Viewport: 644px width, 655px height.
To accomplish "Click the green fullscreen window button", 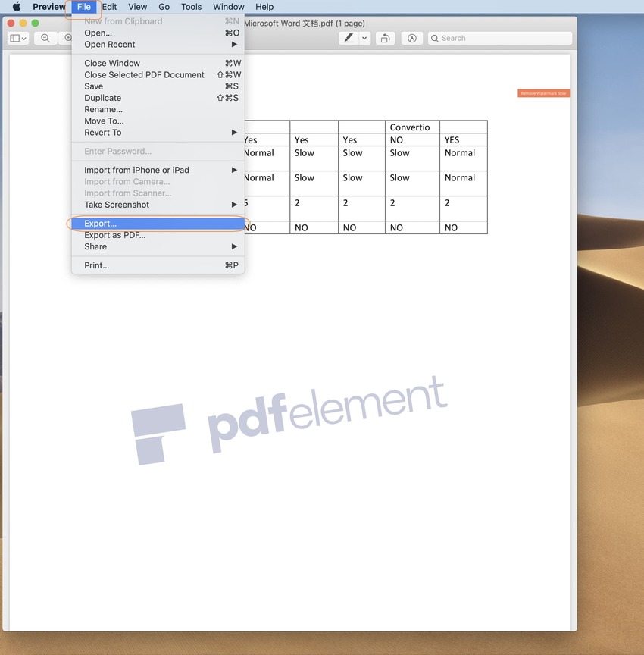I will (36, 24).
